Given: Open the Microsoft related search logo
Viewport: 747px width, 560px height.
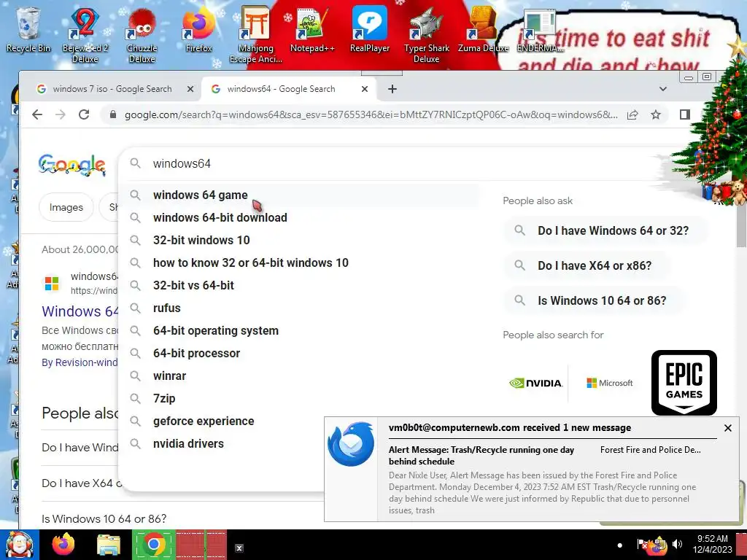Looking at the screenshot, I should tap(609, 383).
